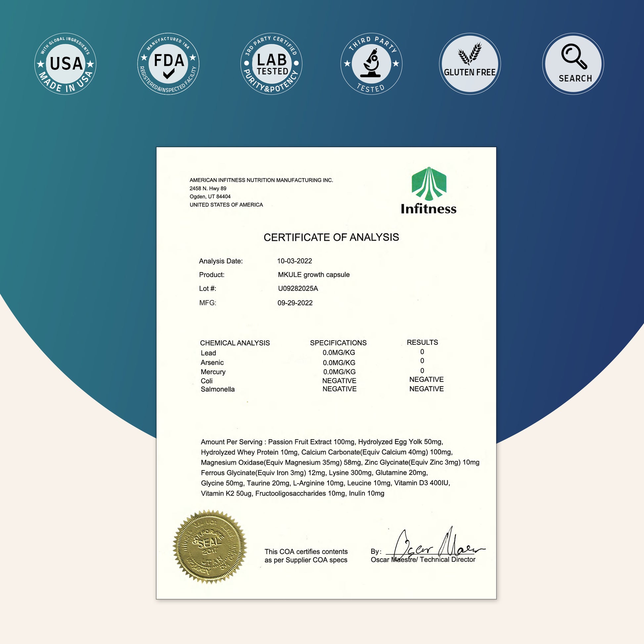This screenshot has height=644, width=644.
Task: Click the Third Party Tested microscope badge
Action: (x=371, y=64)
